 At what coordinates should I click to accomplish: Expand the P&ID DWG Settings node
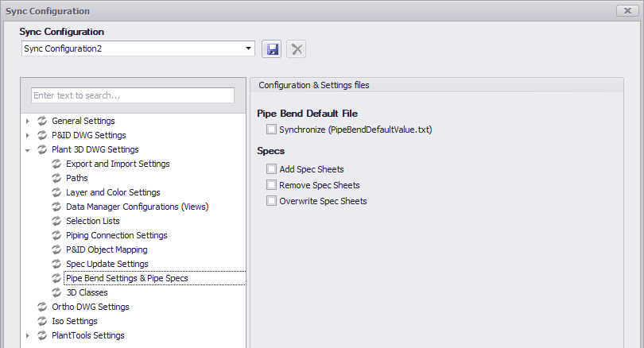[28, 135]
